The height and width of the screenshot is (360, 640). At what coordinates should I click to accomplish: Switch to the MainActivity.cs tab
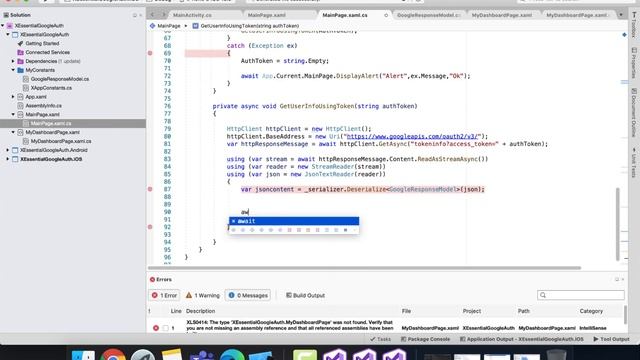click(192, 15)
